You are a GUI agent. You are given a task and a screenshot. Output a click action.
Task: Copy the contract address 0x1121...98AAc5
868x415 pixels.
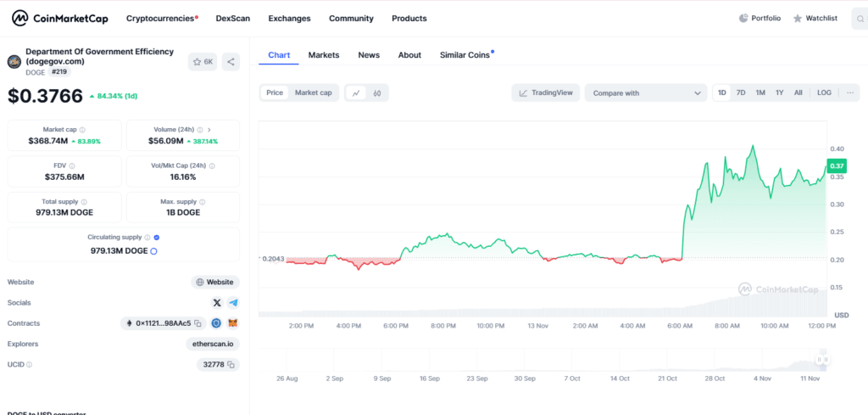point(198,323)
